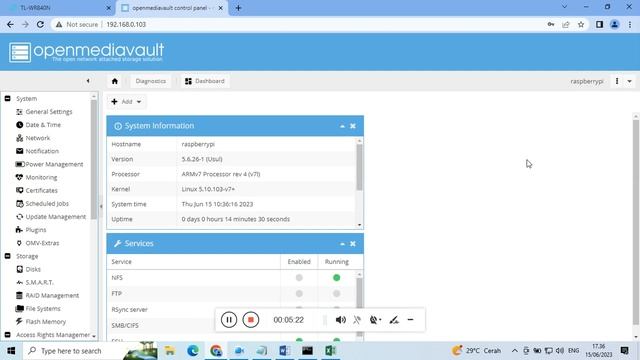Click the Notification envelope icon
Image resolution: width=640 pixels, height=360 pixels.
point(19,151)
